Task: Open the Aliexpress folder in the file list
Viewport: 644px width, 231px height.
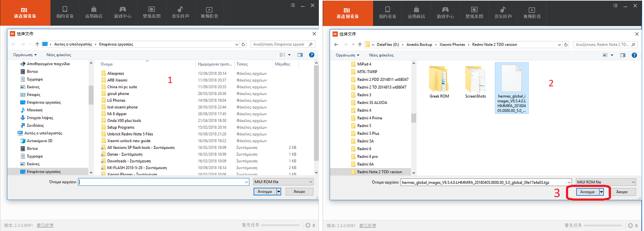Action: (x=115, y=73)
